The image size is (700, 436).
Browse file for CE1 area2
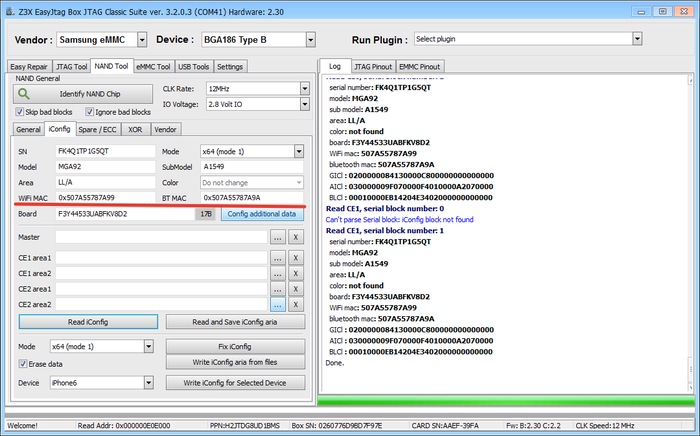(x=277, y=274)
